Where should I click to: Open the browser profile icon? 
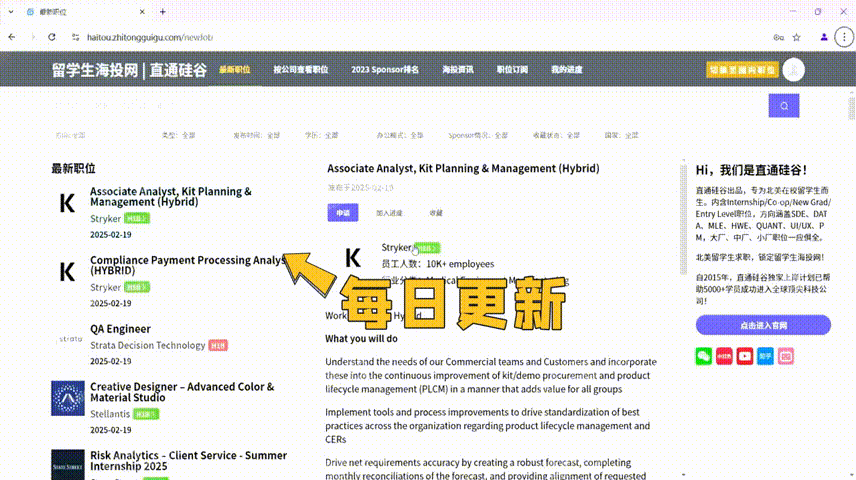click(x=824, y=37)
